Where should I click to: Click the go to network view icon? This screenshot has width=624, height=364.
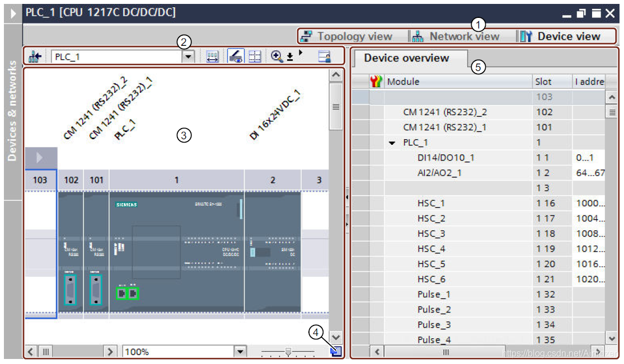35,57
